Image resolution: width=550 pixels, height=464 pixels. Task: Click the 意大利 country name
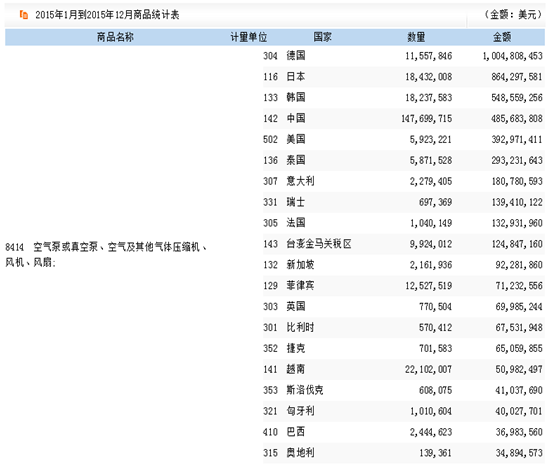[300, 181]
